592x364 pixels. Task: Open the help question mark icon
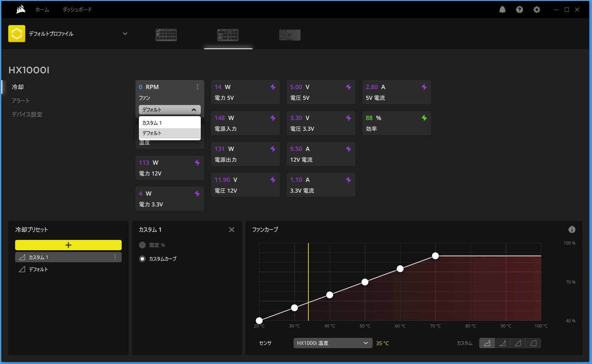pos(519,10)
